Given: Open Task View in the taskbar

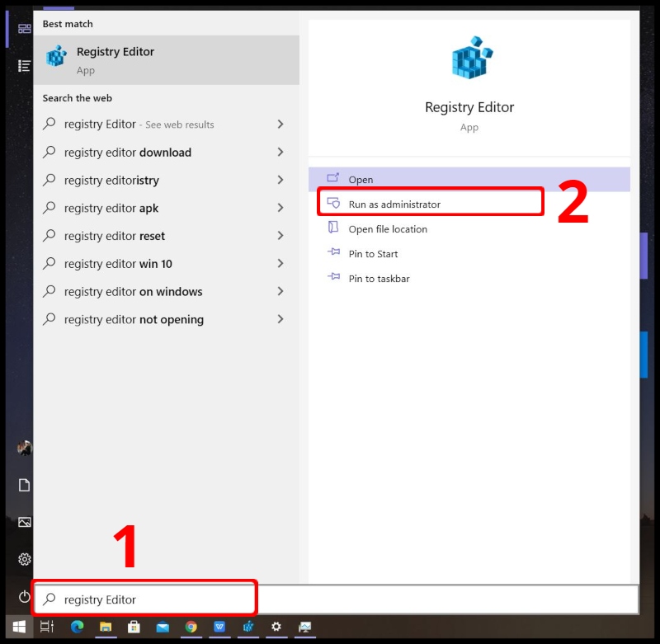Looking at the screenshot, I should click(47, 627).
